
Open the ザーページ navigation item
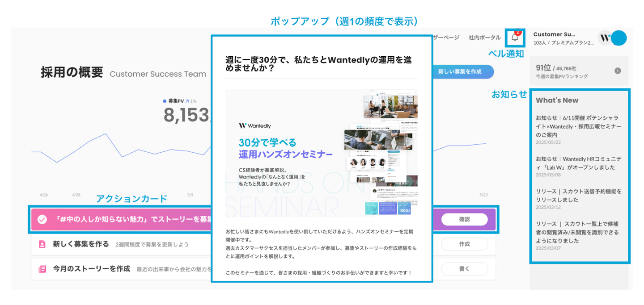point(446,38)
